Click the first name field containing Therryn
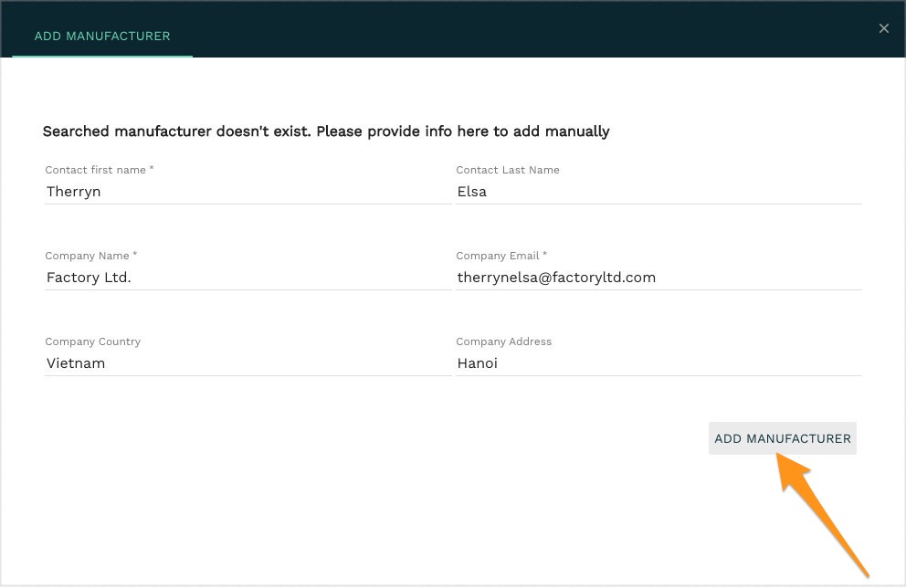 click(247, 192)
